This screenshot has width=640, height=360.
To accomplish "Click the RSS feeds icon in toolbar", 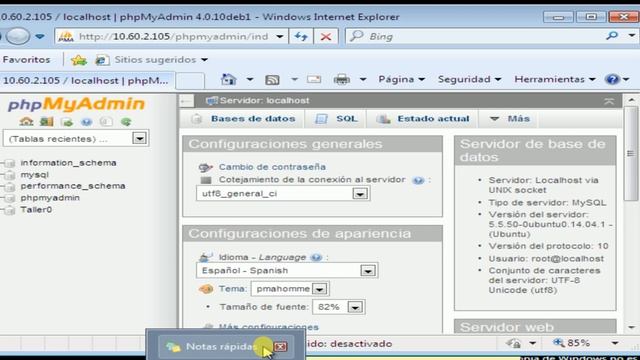I will 272,80.
